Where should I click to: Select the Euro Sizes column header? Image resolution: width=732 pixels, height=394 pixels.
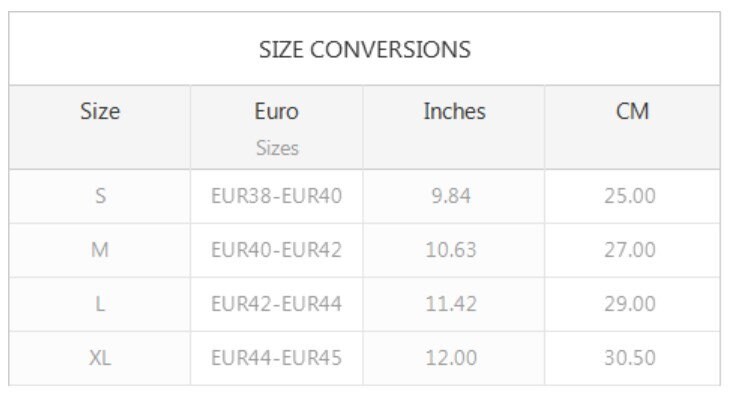coord(277,129)
